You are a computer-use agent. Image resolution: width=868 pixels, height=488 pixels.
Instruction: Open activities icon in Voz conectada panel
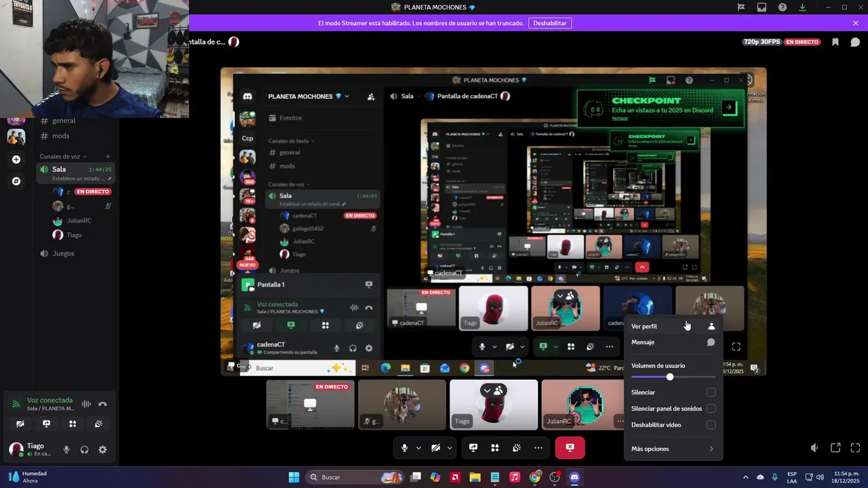coord(73,424)
